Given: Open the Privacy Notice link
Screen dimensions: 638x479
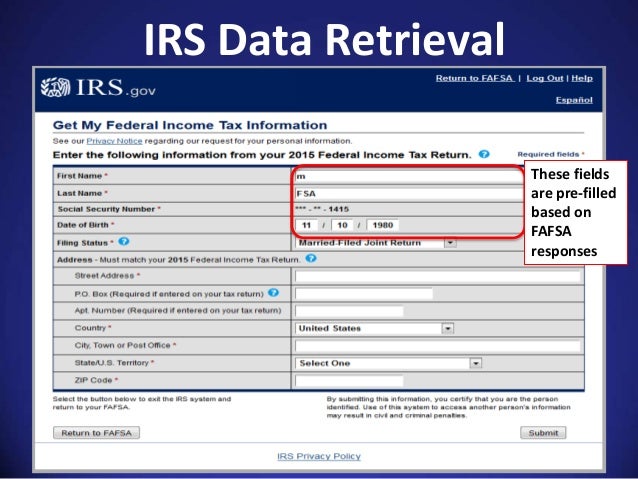Looking at the screenshot, I should click(114, 141).
